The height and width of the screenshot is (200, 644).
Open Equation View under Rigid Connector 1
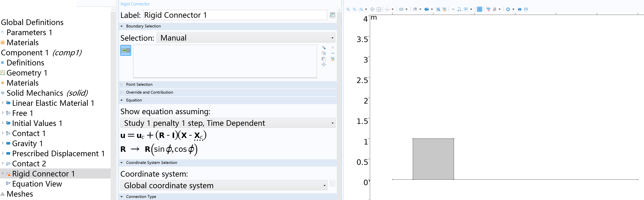pos(37,184)
